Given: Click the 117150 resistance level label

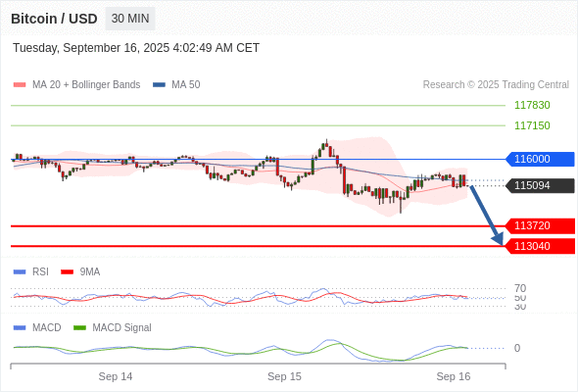Looking at the screenshot, I should pos(532,125).
